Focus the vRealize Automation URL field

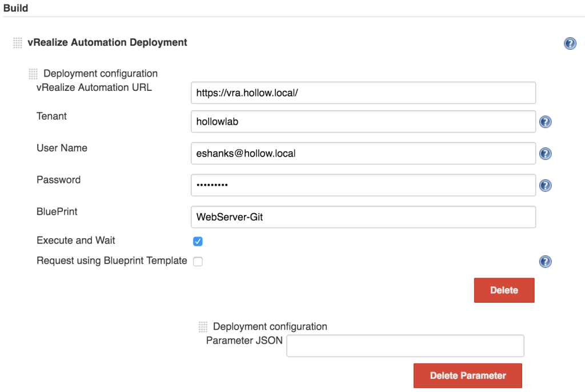point(363,93)
